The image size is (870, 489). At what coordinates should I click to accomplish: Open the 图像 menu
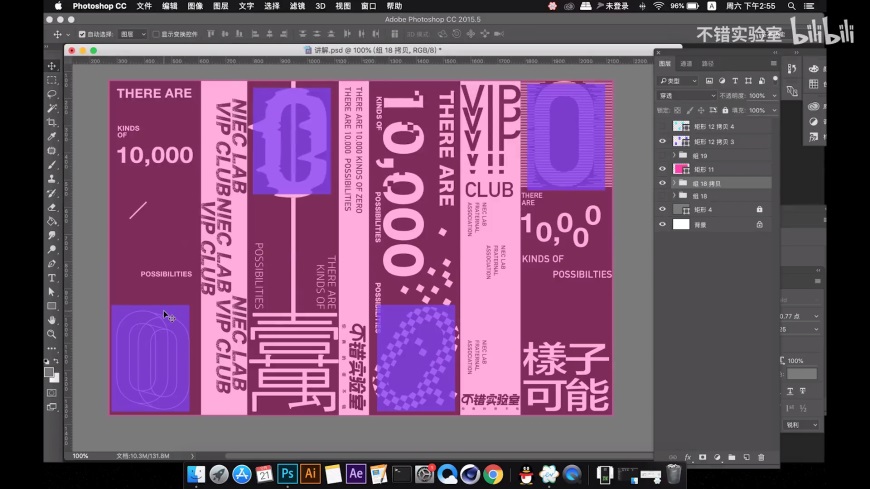195,6
